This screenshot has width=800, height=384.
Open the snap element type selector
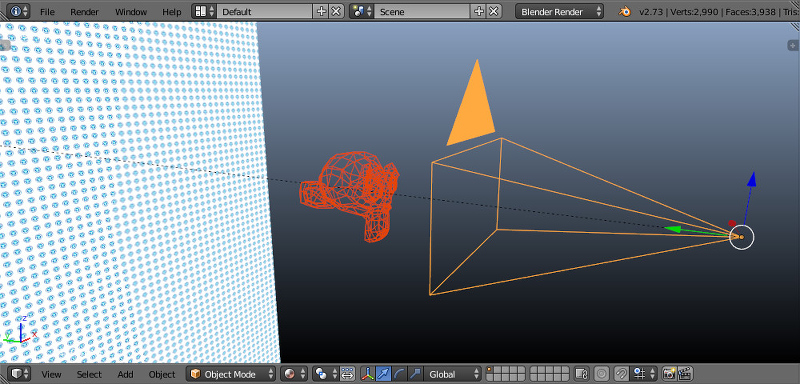click(x=643, y=374)
